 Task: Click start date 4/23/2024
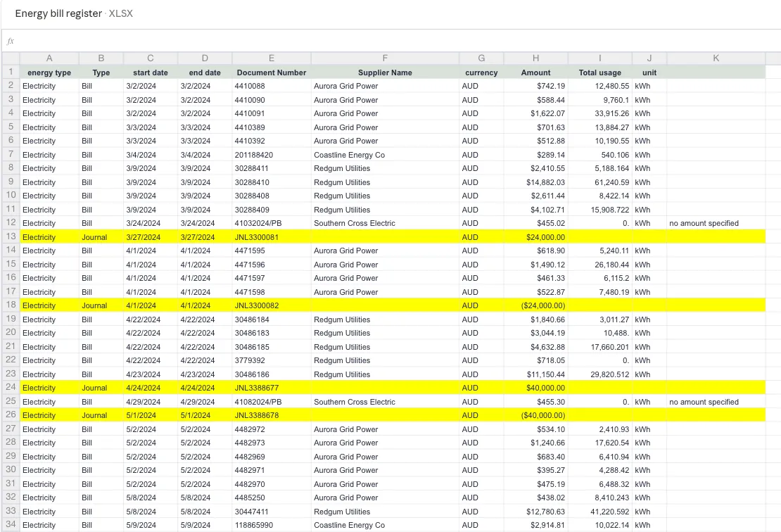151,374
